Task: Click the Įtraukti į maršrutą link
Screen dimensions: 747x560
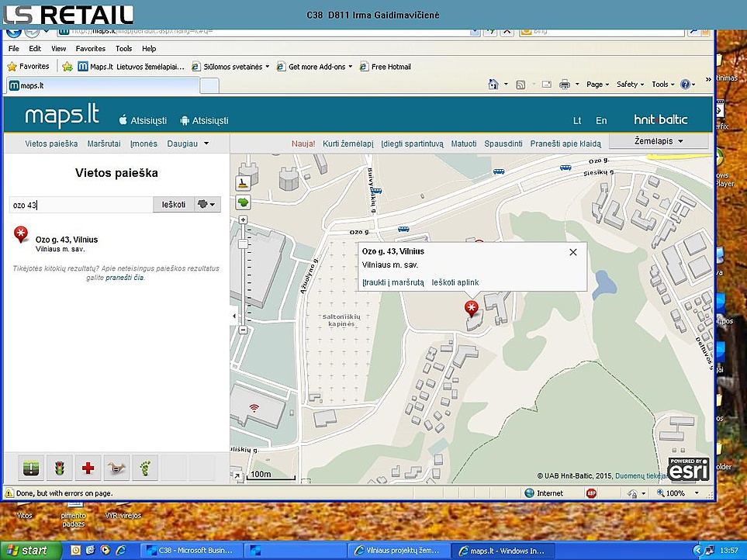Action: (393, 282)
